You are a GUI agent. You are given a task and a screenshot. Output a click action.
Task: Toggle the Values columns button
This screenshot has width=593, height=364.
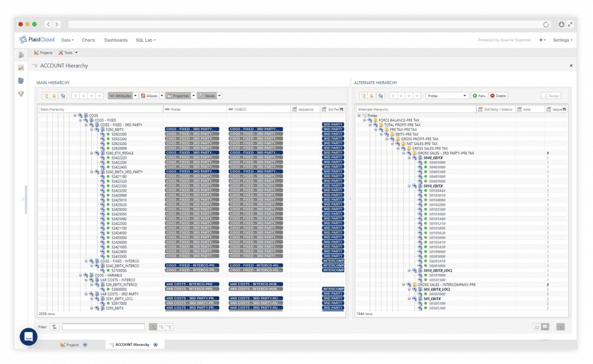(x=207, y=96)
